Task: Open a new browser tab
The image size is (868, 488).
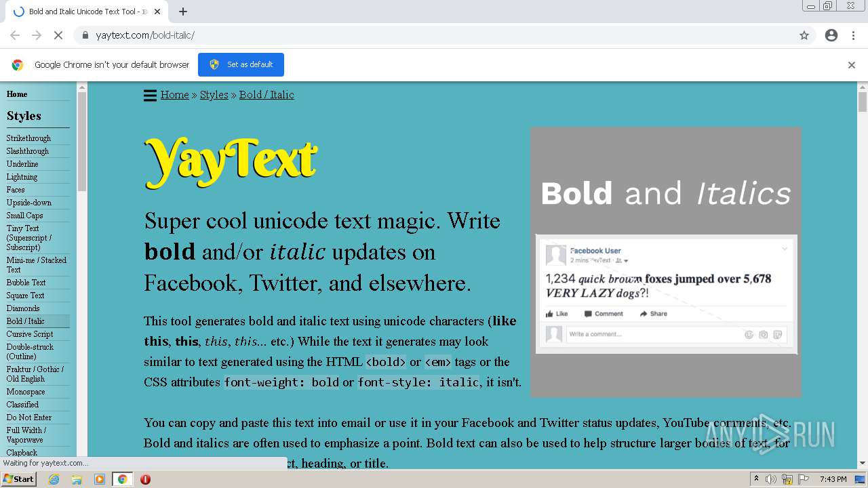Action: 183,12
